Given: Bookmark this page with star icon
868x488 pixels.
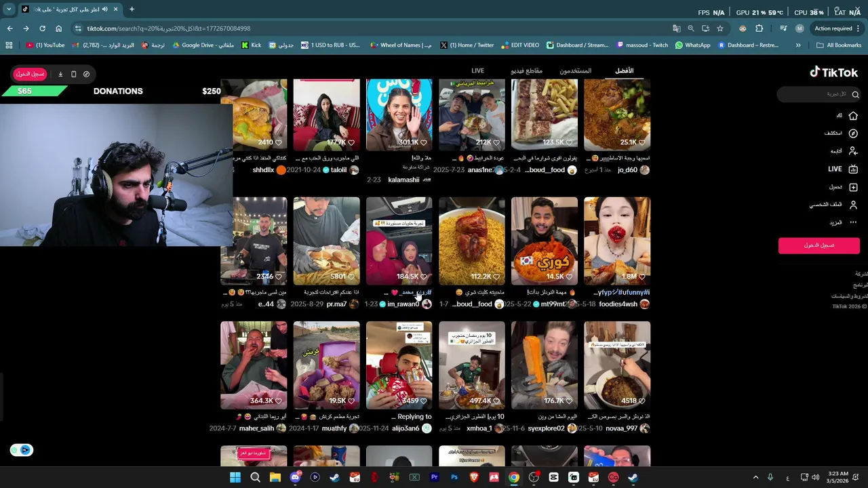Looking at the screenshot, I should [x=719, y=28].
